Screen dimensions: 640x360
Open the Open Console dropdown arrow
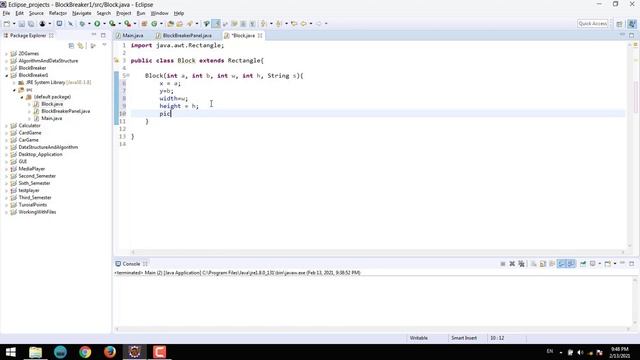point(615,264)
